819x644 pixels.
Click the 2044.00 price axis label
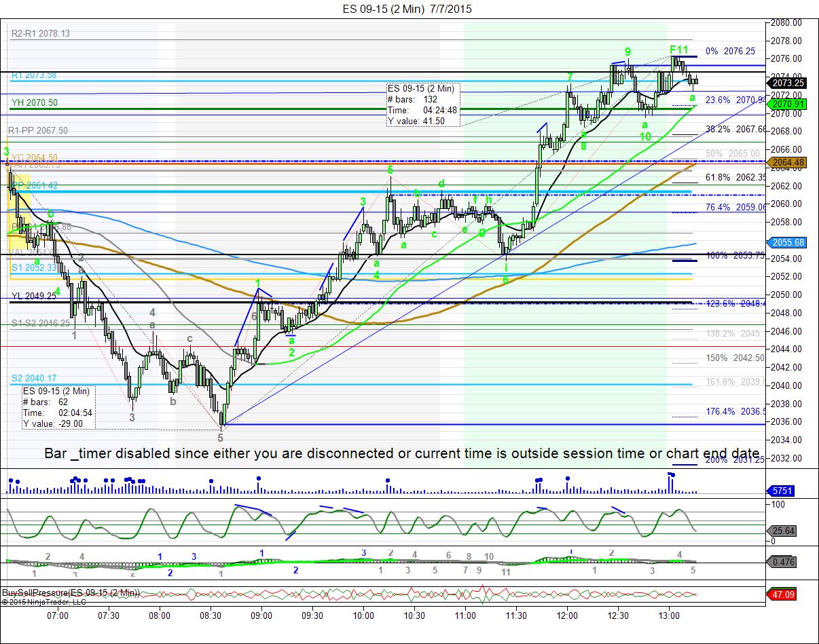[x=787, y=349]
